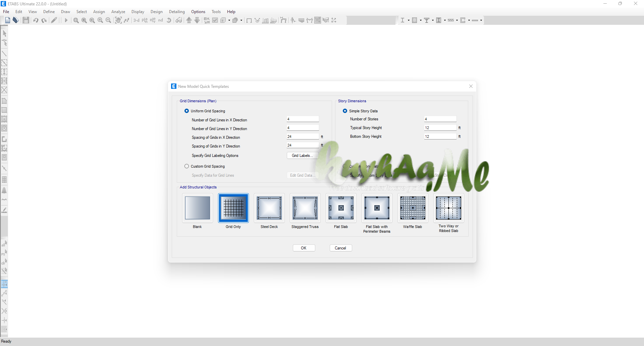
Task: Click the Undo arrow icon
Action: click(36, 20)
